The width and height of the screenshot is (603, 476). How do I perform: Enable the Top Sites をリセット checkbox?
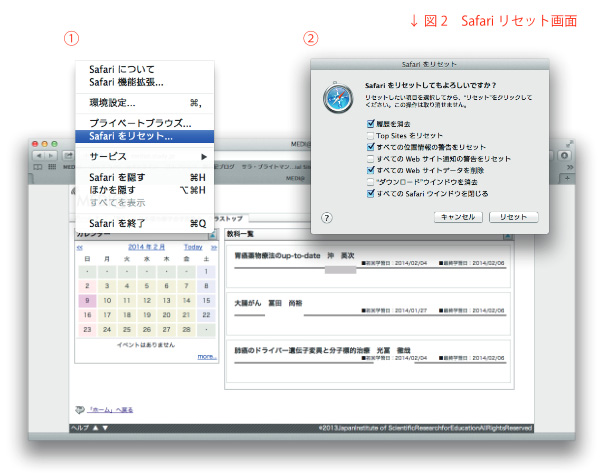(x=370, y=133)
